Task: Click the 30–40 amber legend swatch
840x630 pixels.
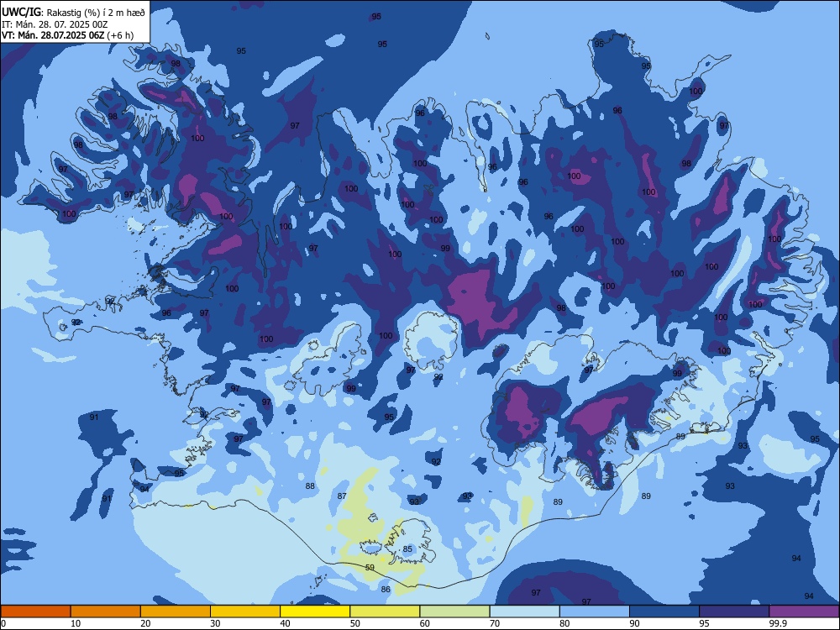Action: [245, 612]
